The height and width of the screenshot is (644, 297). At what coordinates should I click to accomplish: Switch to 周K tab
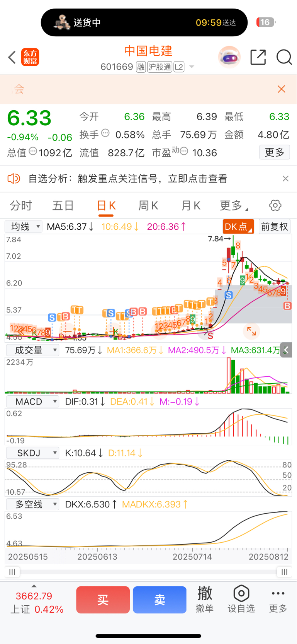coord(148,205)
